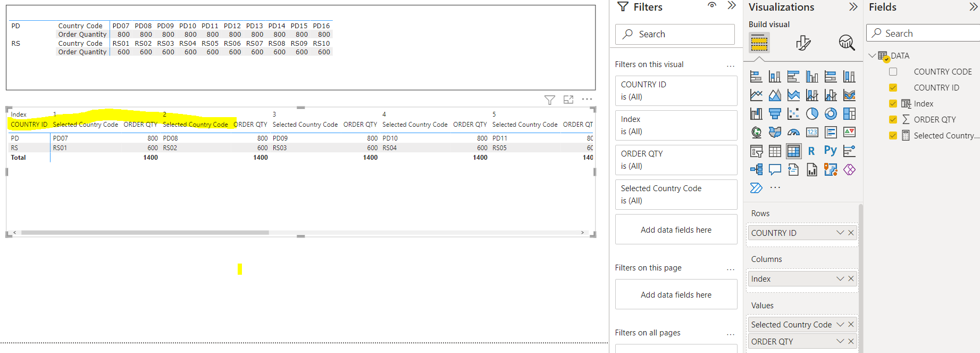This screenshot has width=980, height=353.
Task: Toggle the Filters pane eye visibility icon
Action: pos(712,5)
